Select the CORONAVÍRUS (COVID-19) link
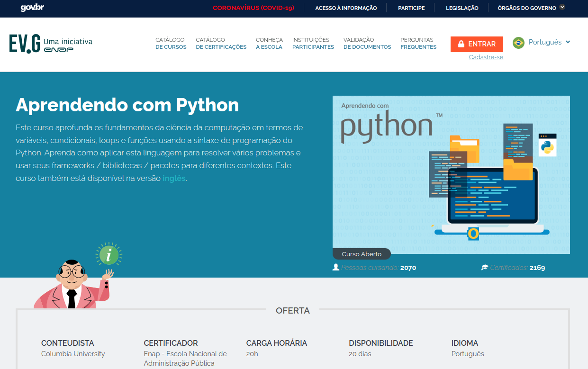Viewport: 588px width, 369px height. [x=253, y=8]
